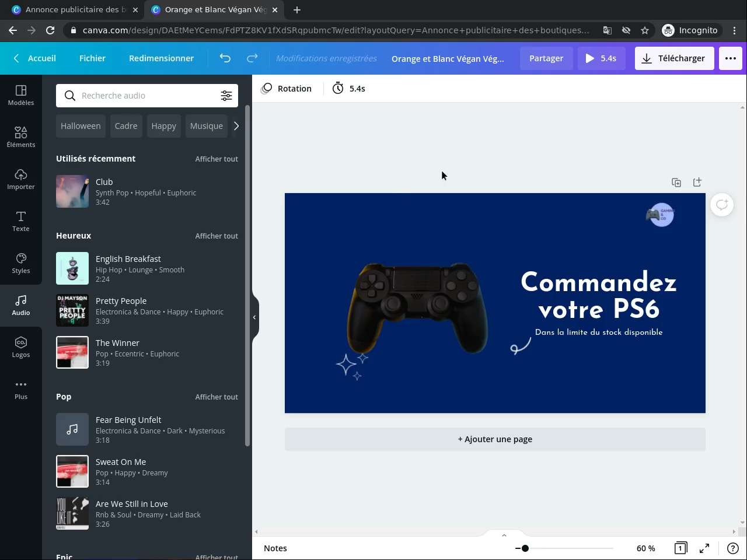Click the design title Orange et Blanc Végan

[448, 58]
